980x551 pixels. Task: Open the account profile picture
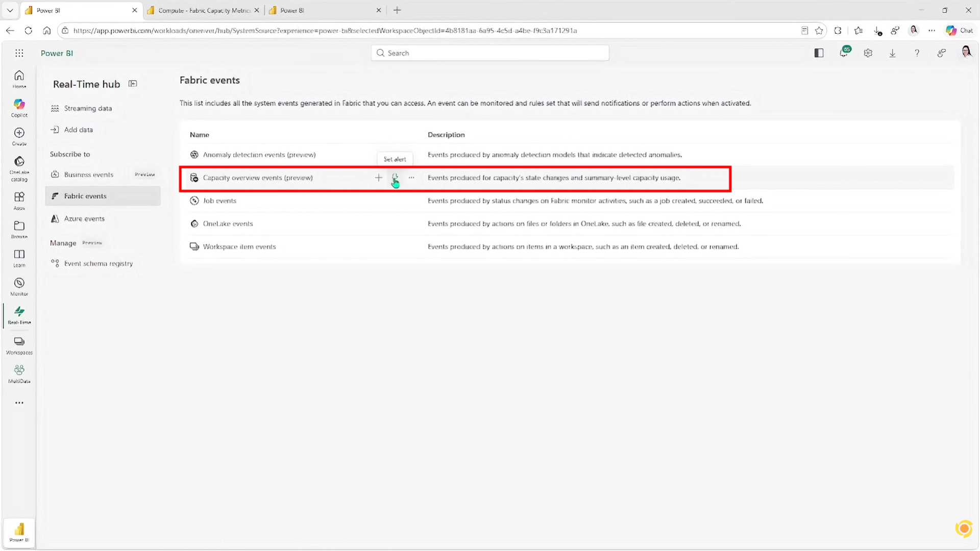[966, 52]
